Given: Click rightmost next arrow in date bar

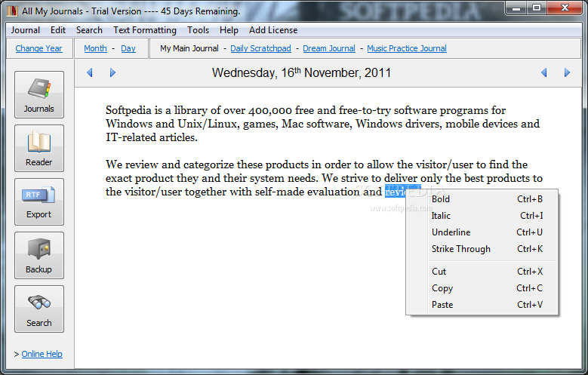Looking at the screenshot, I should tap(567, 72).
